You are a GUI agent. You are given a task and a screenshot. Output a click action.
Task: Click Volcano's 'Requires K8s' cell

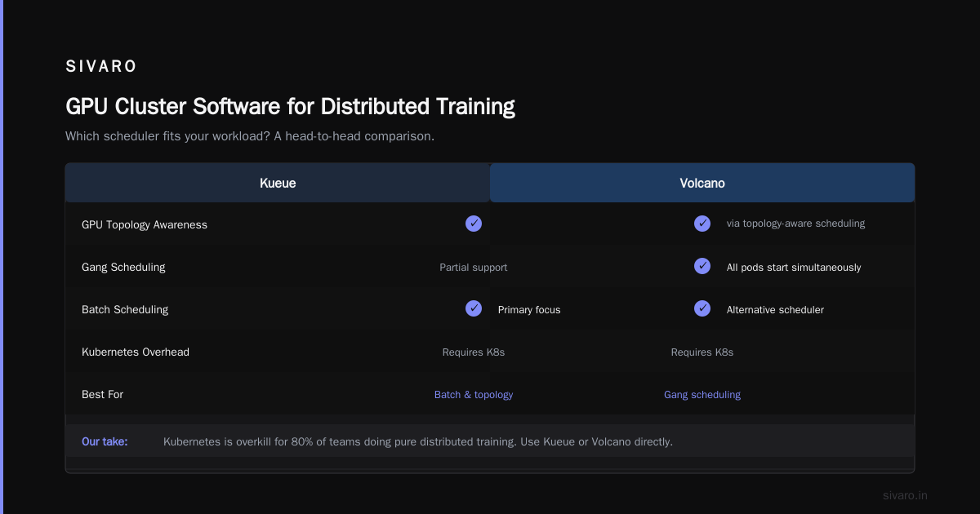(x=702, y=352)
